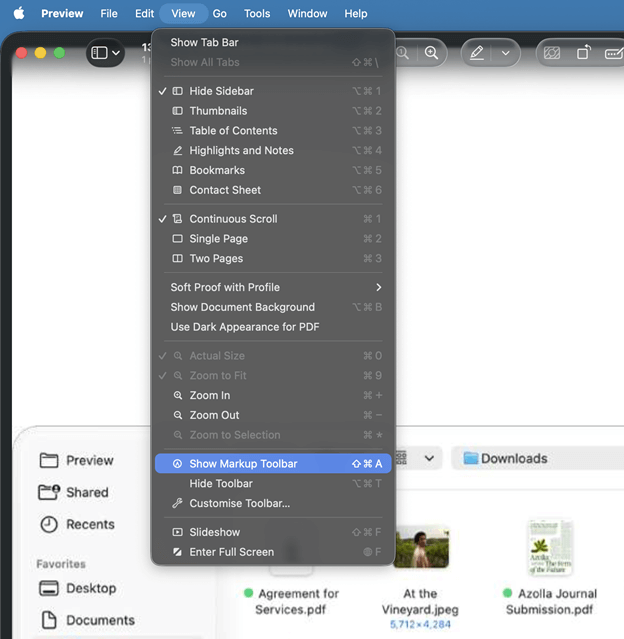Select Recents in the file browser sidebar
The height and width of the screenshot is (639, 624).
tap(89, 524)
